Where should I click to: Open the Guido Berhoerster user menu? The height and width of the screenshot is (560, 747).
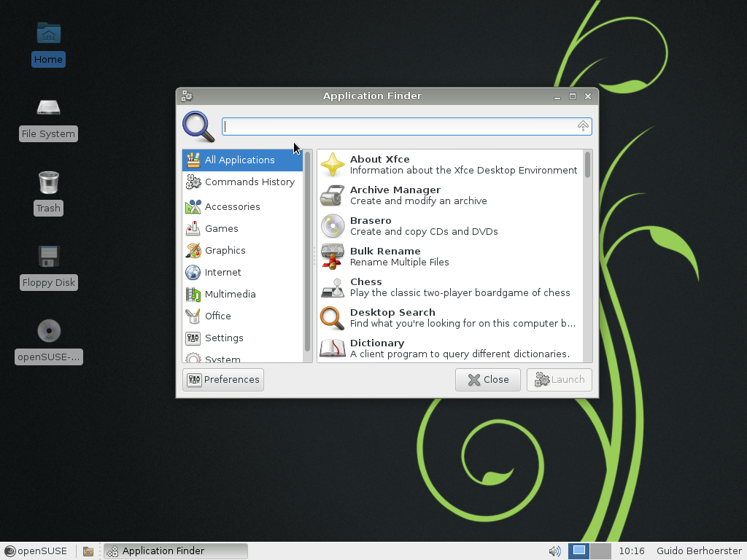(x=698, y=551)
